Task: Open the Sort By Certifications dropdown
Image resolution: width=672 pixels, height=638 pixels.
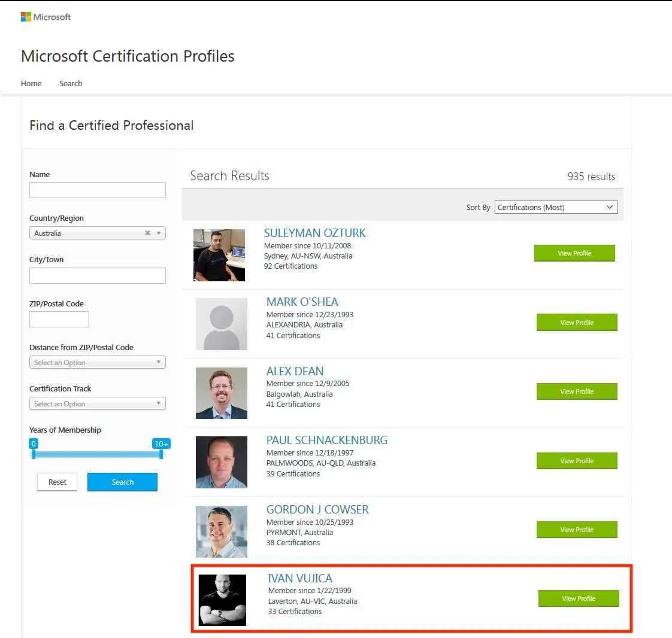Action: pyautogui.click(x=556, y=207)
